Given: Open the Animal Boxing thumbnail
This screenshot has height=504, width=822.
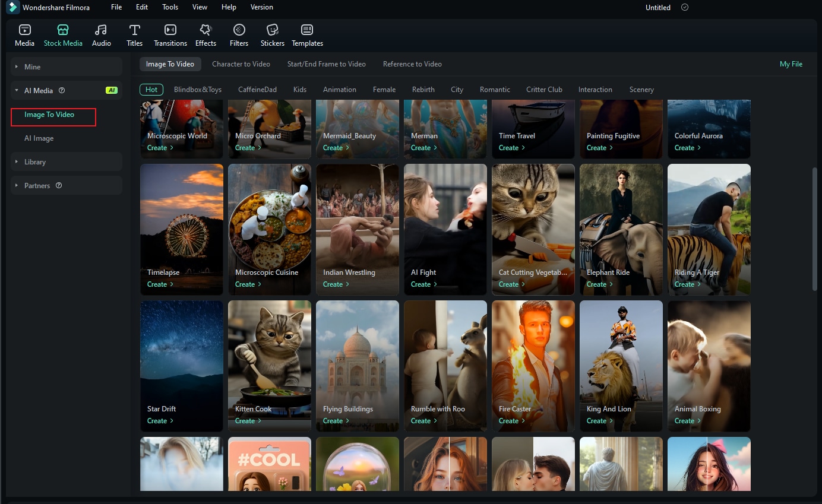Looking at the screenshot, I should 709,366.
